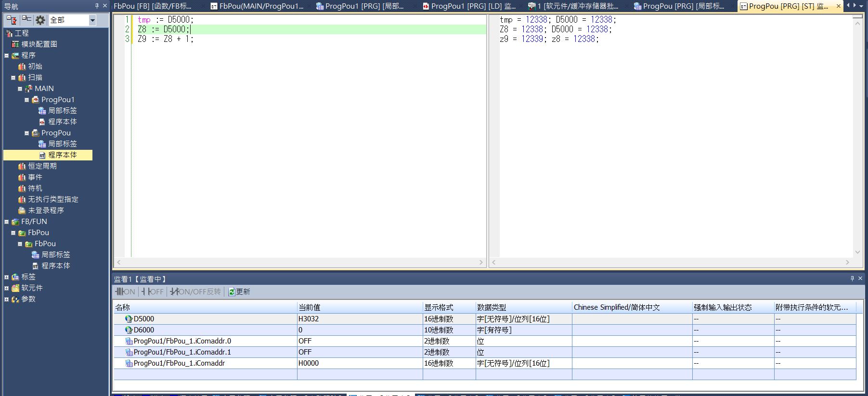Open 局部标签 under ProgPou1

click(62, 111)
